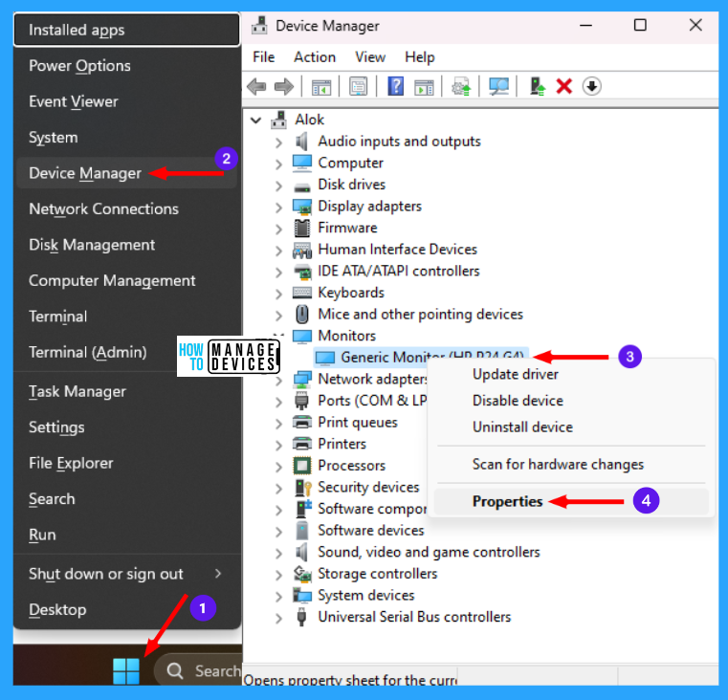This screenshot has width=728, height=700.
Task: Expand the Human Interface Devices node
Action: pos(278,251)
